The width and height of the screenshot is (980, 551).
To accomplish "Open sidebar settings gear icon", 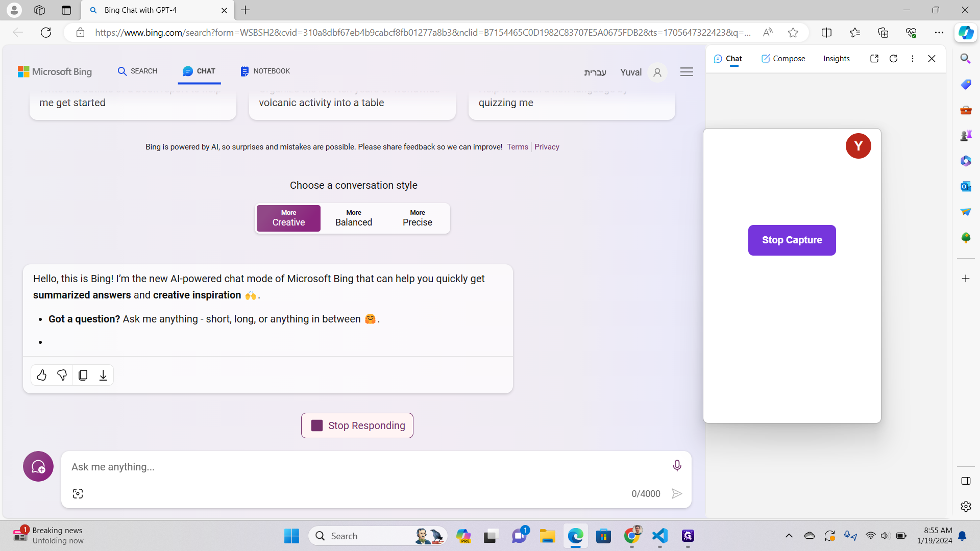I will 966,506.
